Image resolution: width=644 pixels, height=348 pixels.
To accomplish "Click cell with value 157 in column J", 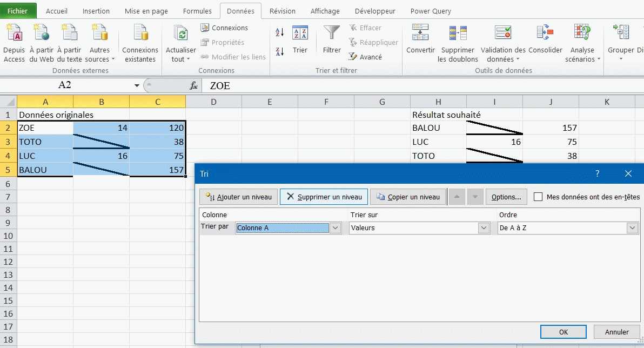I will click(551, 128).
